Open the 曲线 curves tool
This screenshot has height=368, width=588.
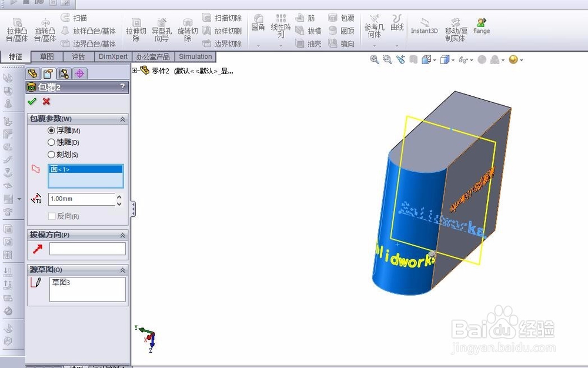pyautogui.click(x=397, y=22)
